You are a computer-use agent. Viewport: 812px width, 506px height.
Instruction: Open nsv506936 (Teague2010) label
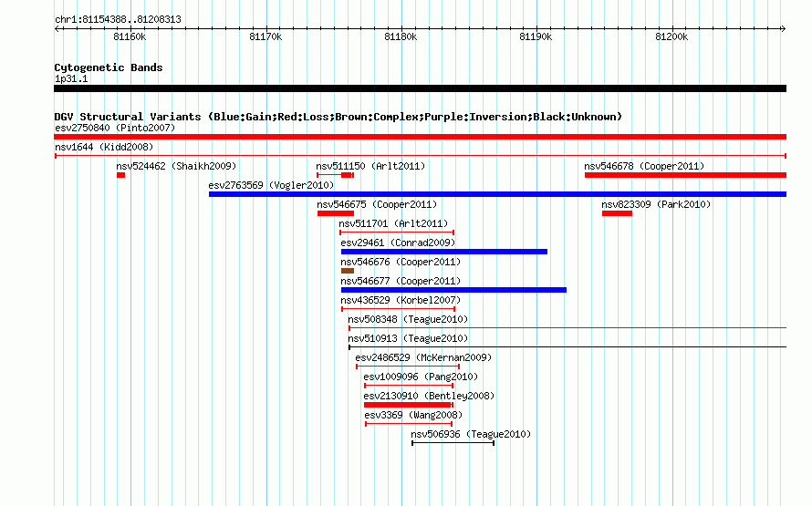pos(471,434)
